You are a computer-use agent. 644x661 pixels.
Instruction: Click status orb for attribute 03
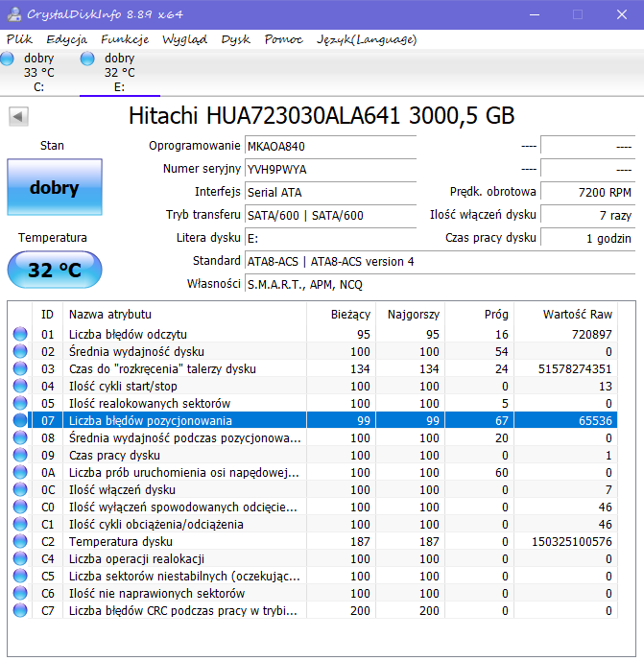(x=20, y=368)
